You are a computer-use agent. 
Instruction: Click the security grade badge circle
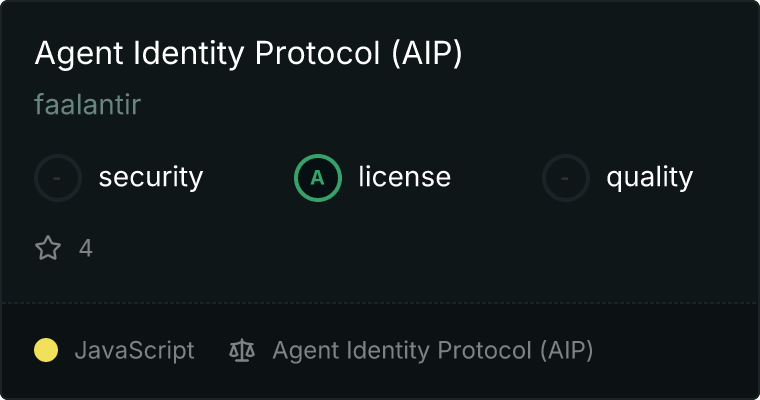[x=58, y=178]
